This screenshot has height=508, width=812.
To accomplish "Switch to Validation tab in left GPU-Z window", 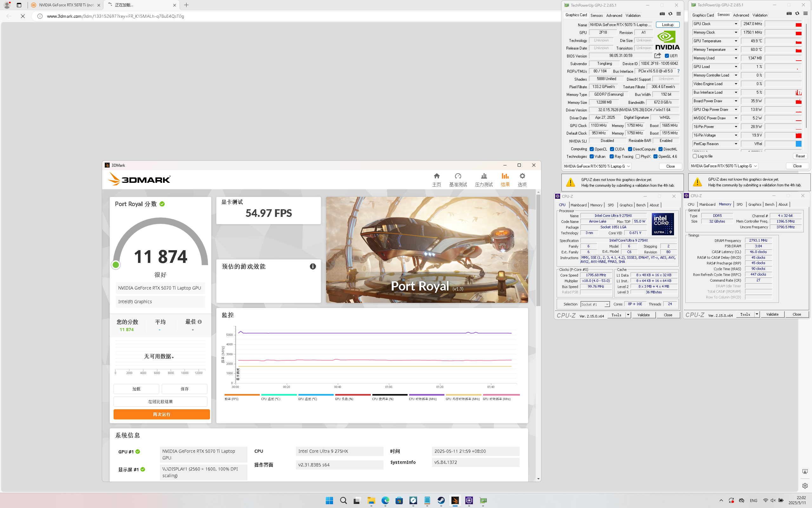I will 633,16.
